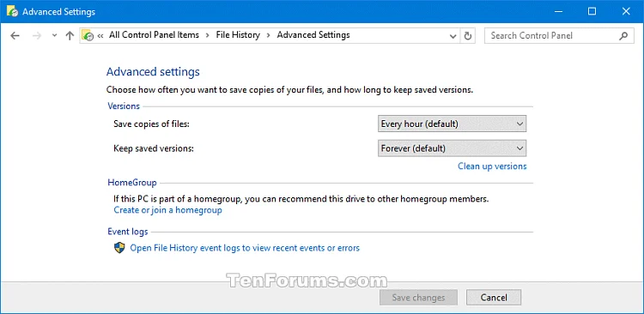Click the Save changes button
This screenshot has width=644, height=314.
click(x=418, y=298)
